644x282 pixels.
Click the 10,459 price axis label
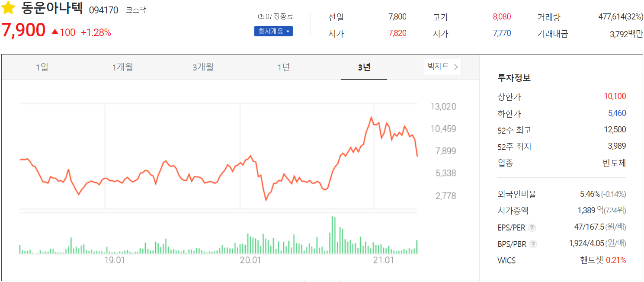[x=443, y=129]
